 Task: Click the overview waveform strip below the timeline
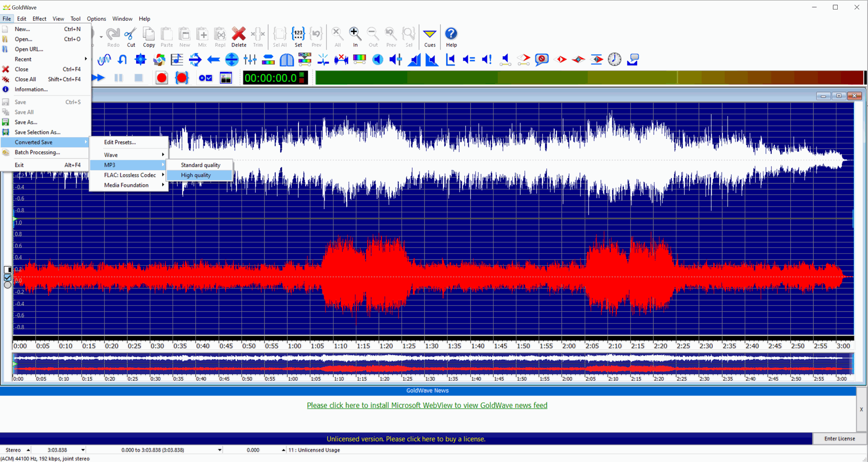click(433, 364)
